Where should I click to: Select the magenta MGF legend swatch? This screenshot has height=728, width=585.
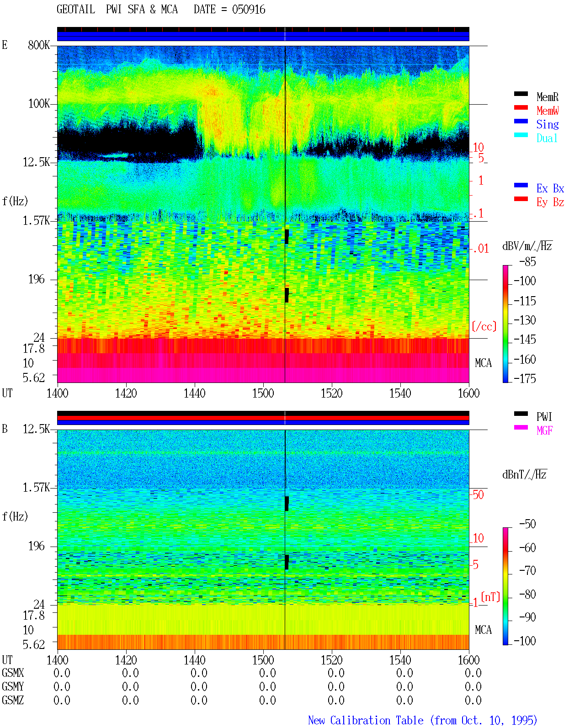(521, 427)
